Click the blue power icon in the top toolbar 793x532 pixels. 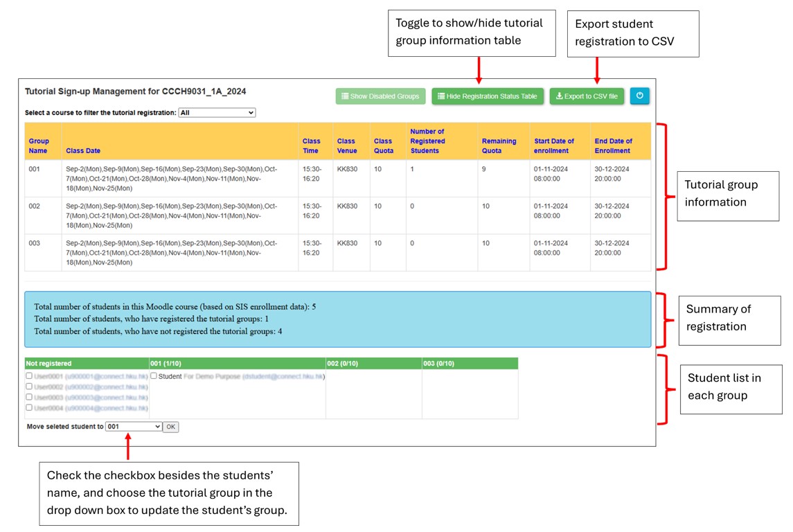pyautogui.click(x=639, y=96)
